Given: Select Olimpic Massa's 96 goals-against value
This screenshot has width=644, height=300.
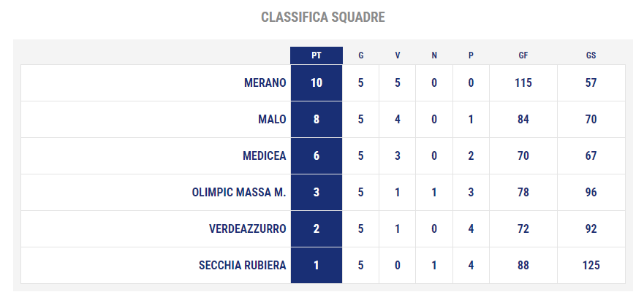Looking at the screenshot, I should coord(591,193).
